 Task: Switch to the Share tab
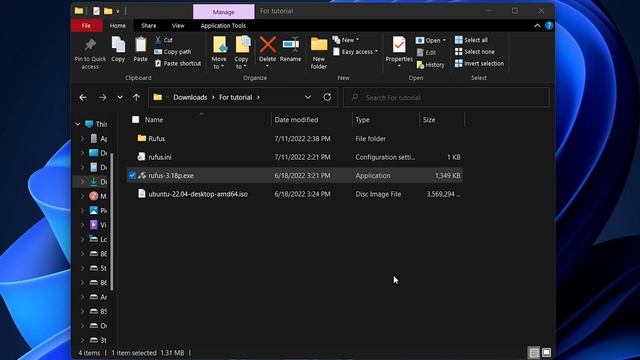[x=149, y=26]
